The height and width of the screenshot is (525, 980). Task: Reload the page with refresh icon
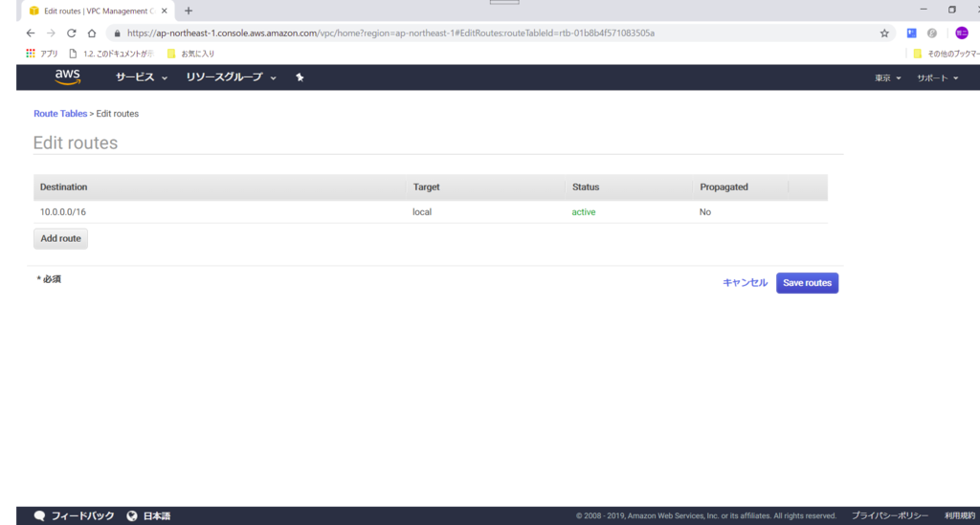click(71, 33)
